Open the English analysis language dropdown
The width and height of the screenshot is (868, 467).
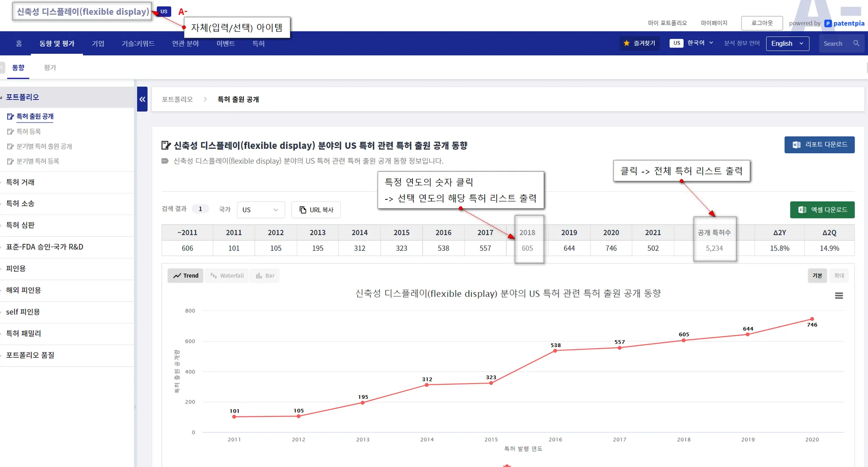pyautogui.click(x=787, y=43)
